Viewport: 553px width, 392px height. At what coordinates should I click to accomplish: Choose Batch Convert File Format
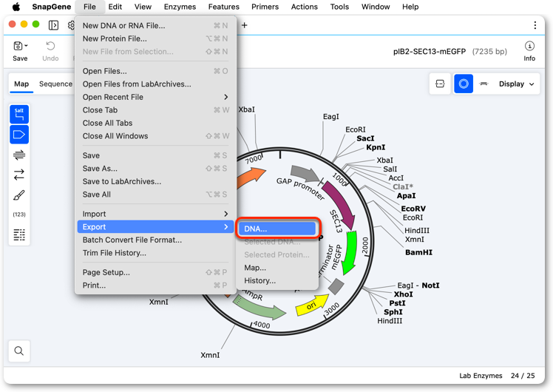point(155,240)
